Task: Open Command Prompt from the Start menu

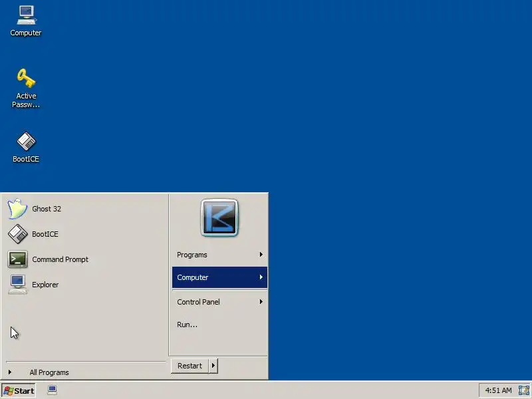Action: 86,259
